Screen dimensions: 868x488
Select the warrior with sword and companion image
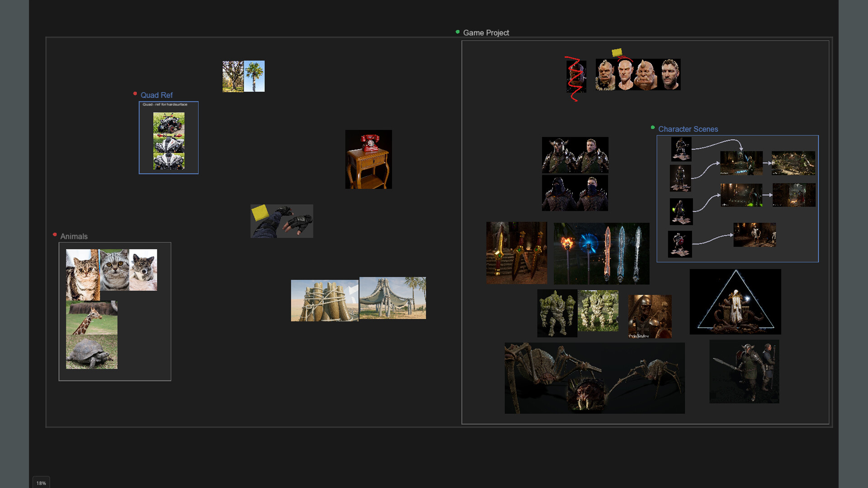pyautogui.click(x=744, y=371)
